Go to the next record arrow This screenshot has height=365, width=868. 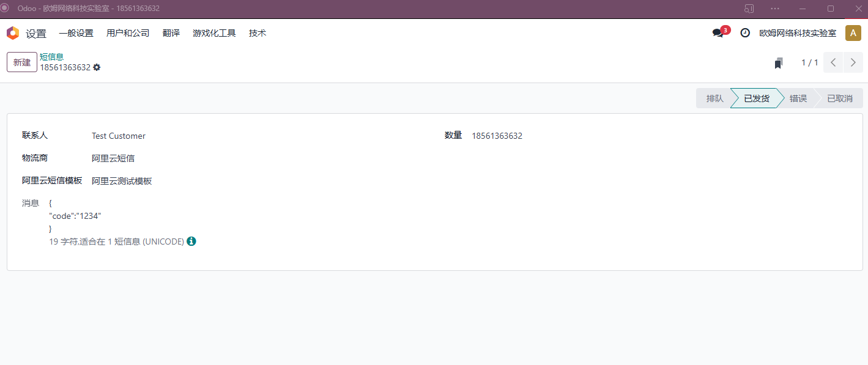coord(853,62)
